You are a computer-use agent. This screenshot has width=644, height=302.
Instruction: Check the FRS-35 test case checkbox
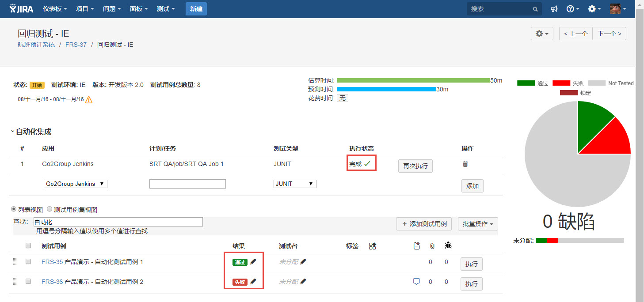pos(28,261)
